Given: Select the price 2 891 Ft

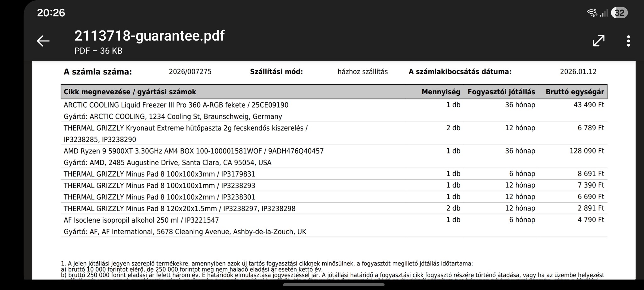Looking at the screenshot, I should (591, 208).
